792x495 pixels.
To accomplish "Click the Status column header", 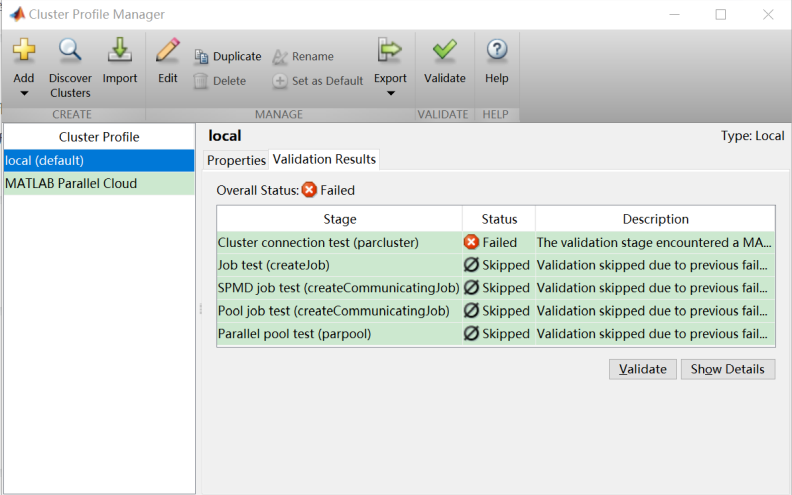I will coord(499,219).
